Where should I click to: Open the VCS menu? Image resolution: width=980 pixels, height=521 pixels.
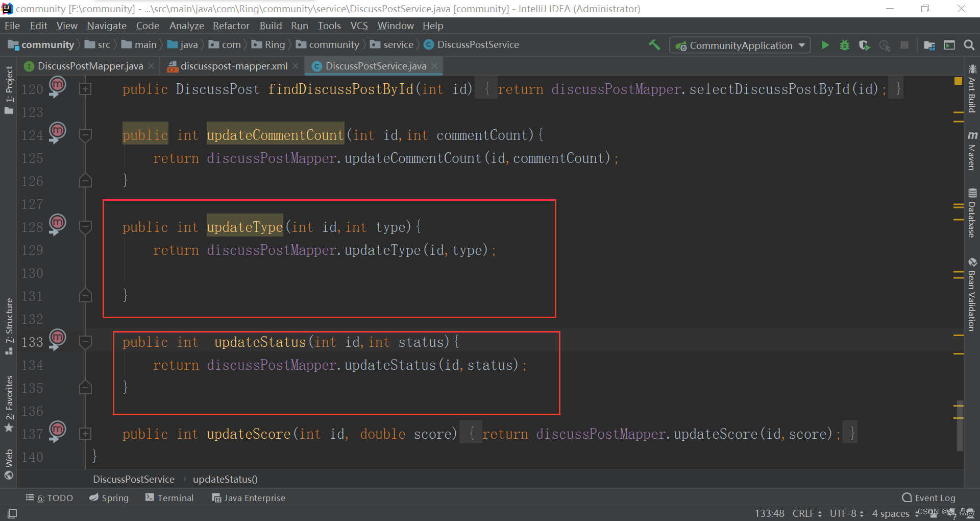(359, 26)
